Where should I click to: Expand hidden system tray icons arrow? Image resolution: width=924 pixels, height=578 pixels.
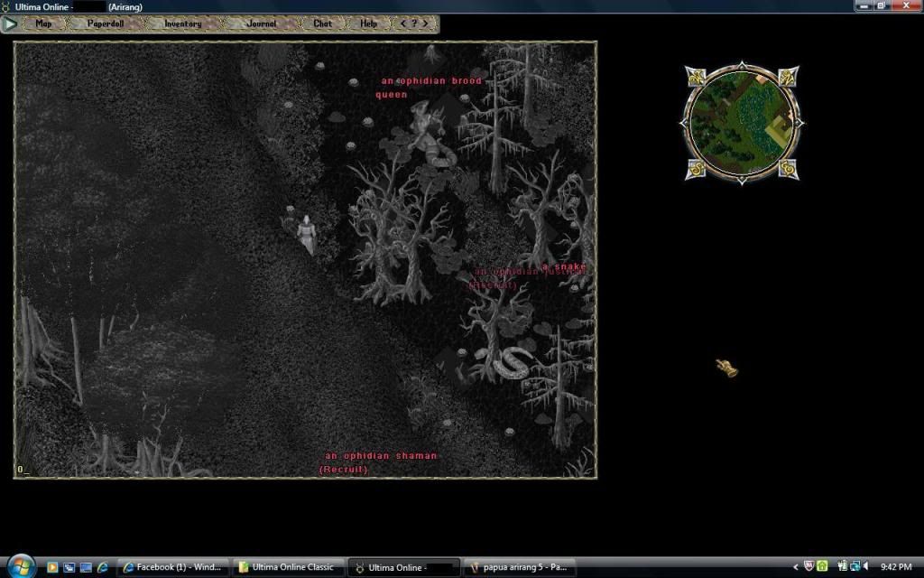pos(796,567)
